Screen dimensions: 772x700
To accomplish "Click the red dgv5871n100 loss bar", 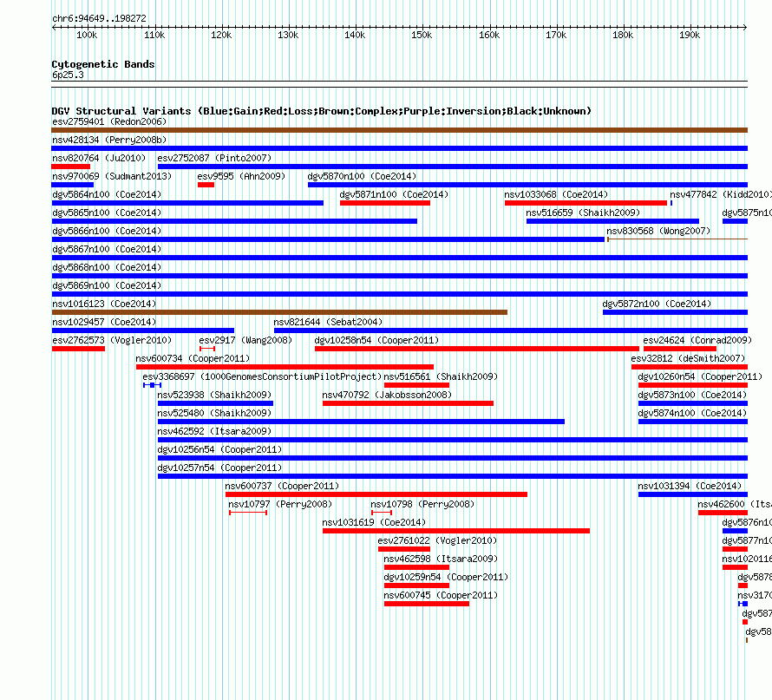I will pyautogui.click(x=385, y=203).
